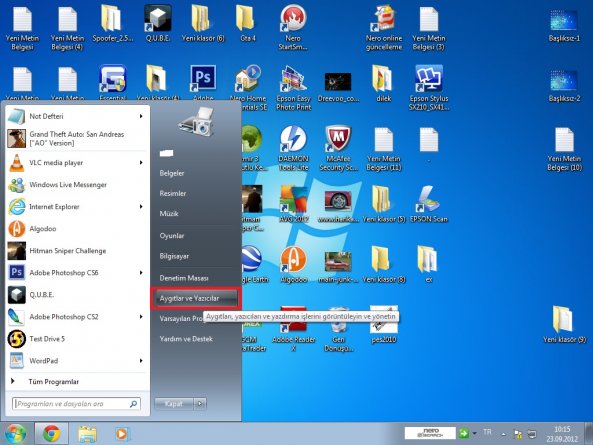Show hidden system tray icons arrow

tap(503, 434)
